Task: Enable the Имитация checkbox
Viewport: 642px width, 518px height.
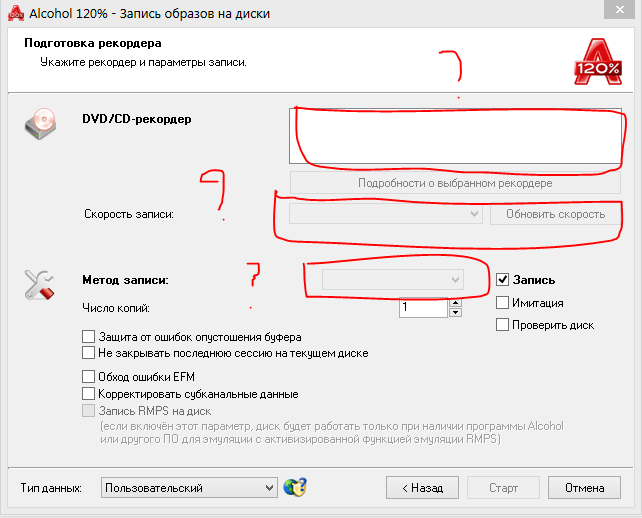Action: pyautogui.click(x=502, y=303)
